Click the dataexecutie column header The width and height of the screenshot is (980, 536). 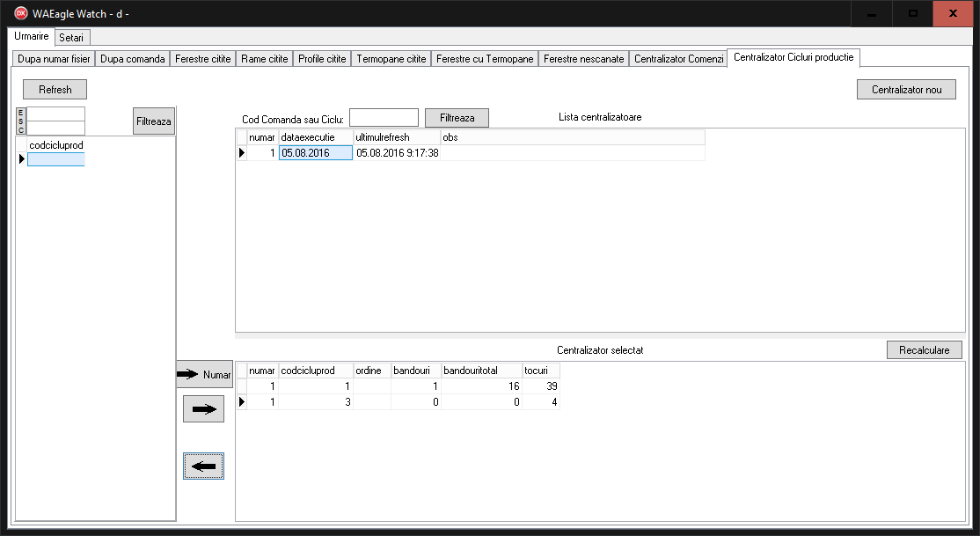316,137
